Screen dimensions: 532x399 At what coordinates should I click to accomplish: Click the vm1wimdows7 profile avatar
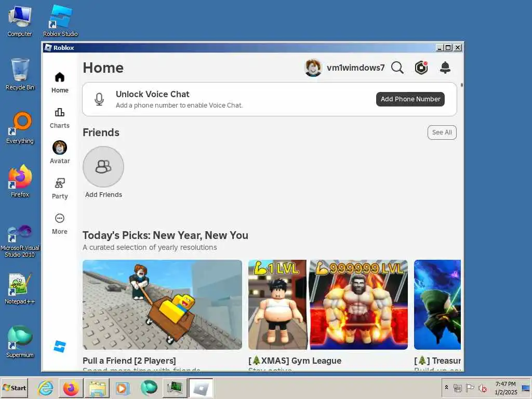click(x=313, y=68)
